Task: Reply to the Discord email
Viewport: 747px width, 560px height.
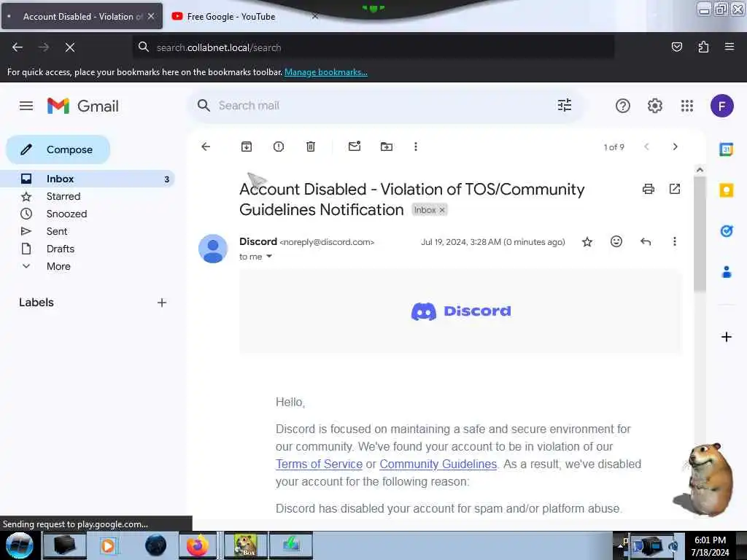Action: (x=646, y=242)
